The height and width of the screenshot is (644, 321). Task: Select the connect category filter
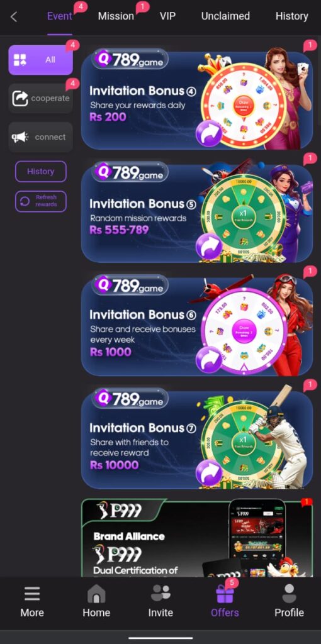(x=41, y=137)
